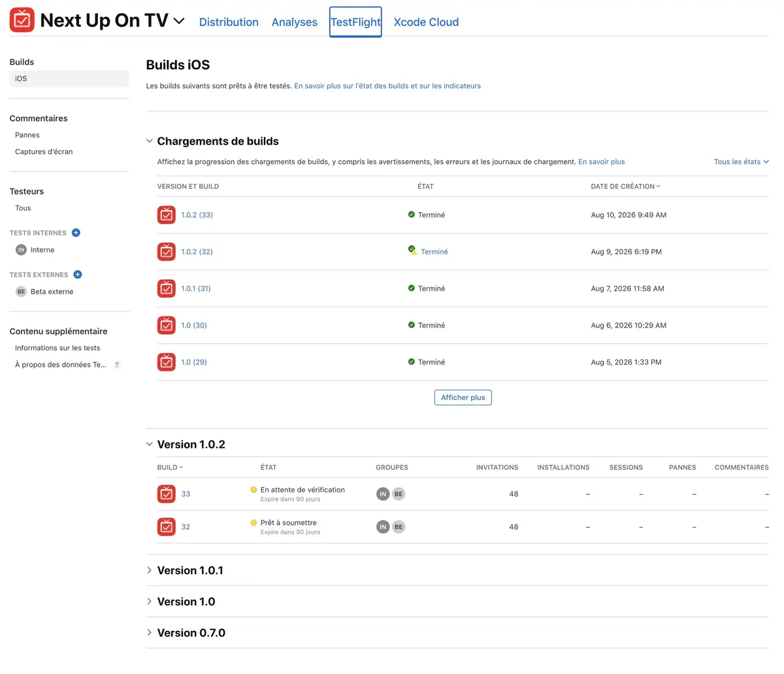This screenshot has width=784, height=674.
Task: Click app icon for upload 1.0 (29)
Action: pos(167,362)
